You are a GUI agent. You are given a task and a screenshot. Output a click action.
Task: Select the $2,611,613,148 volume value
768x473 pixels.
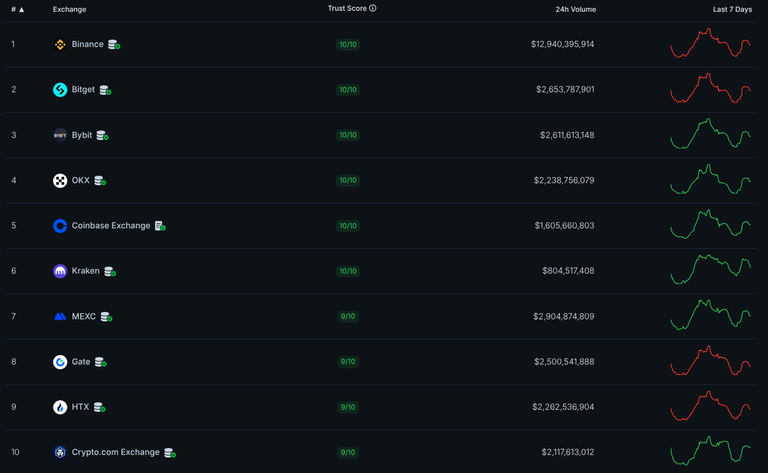pos(567,135)
